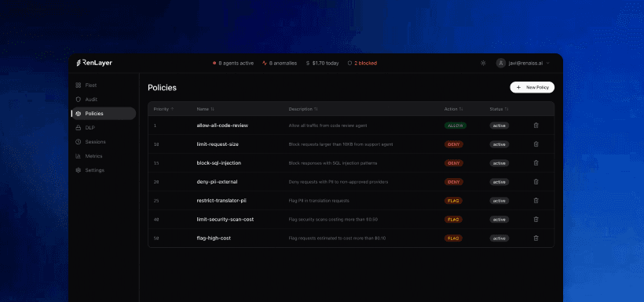
Task: Click the ALLOW badge on allow-all-code-review
Action: (x=456, y=126)
